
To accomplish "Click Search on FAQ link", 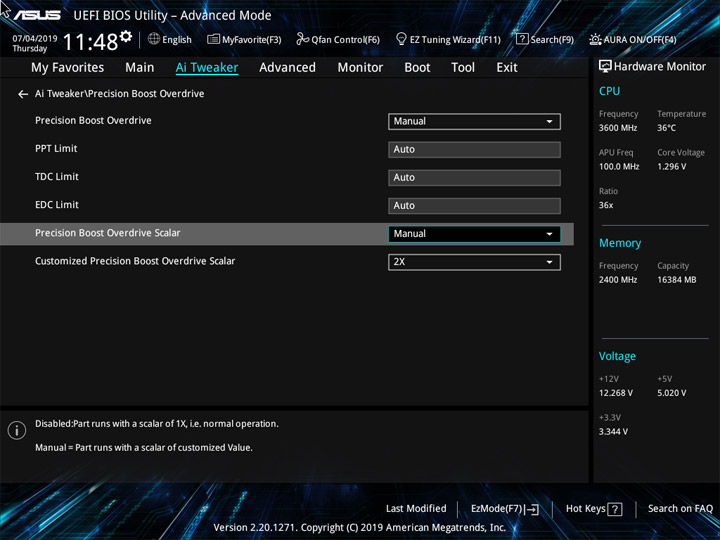I will (680, 509).
